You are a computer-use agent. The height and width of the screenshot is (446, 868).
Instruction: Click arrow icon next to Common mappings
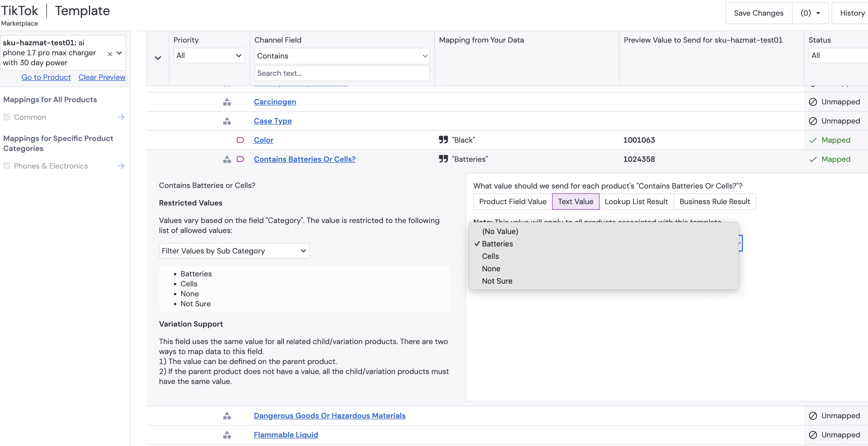(121, 117)
